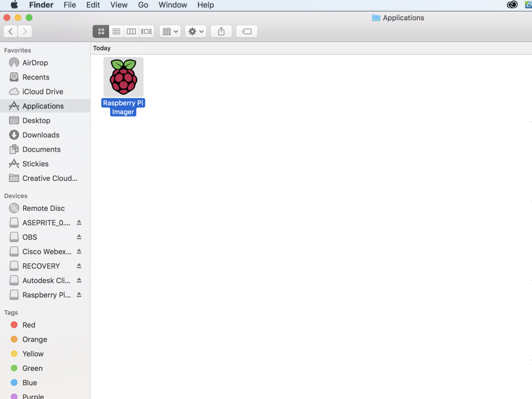This screenshot has width=532, height=399.
Task: Open the gear action menu
Action: (x=196, y=32)
